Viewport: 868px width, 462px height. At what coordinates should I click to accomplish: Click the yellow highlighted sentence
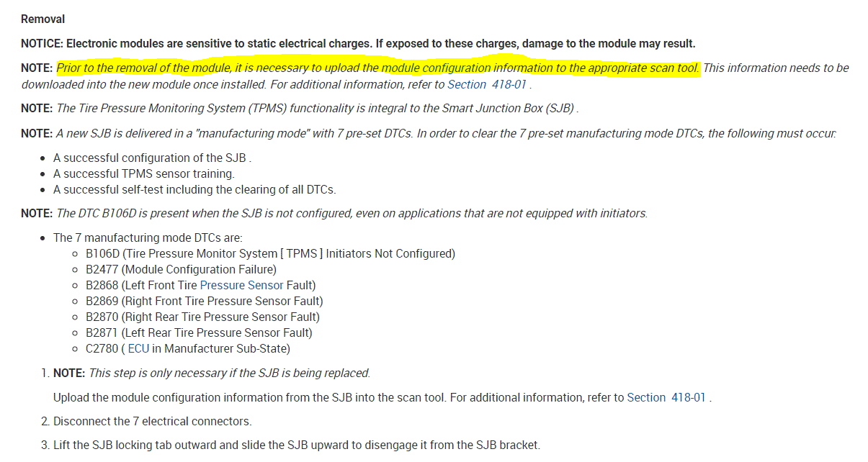point(377,68)
